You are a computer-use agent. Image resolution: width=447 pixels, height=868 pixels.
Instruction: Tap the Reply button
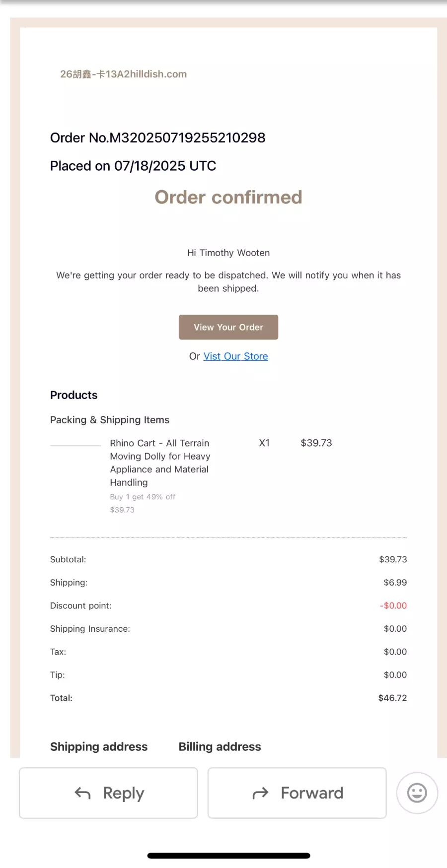pyautogui.click(x=108, y=793)
